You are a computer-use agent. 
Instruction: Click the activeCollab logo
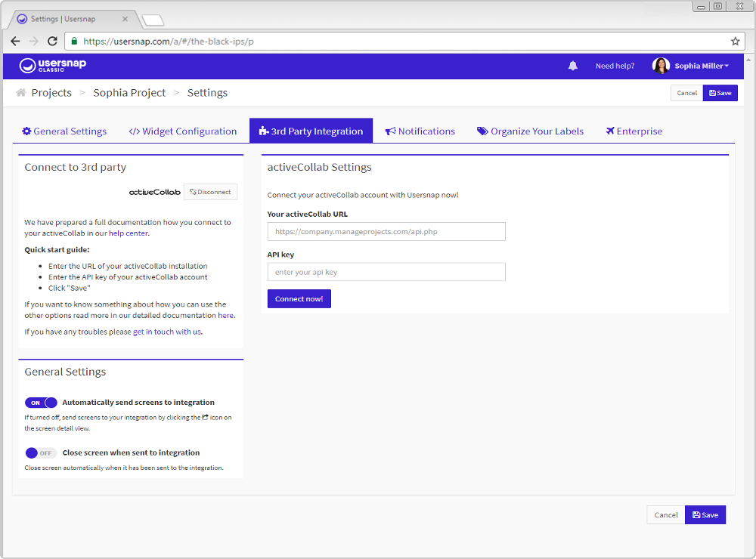[x=155, y=193]
